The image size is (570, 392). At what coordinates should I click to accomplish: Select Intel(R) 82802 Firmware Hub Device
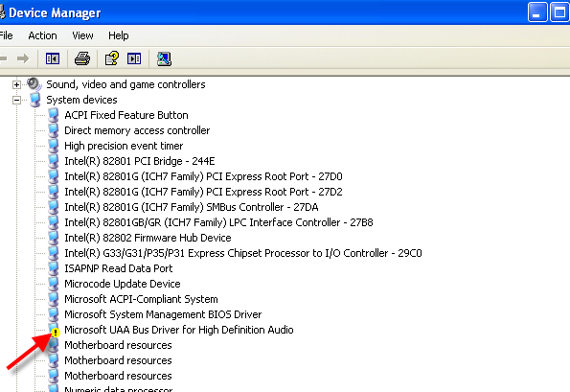click(x=148, y=238)
